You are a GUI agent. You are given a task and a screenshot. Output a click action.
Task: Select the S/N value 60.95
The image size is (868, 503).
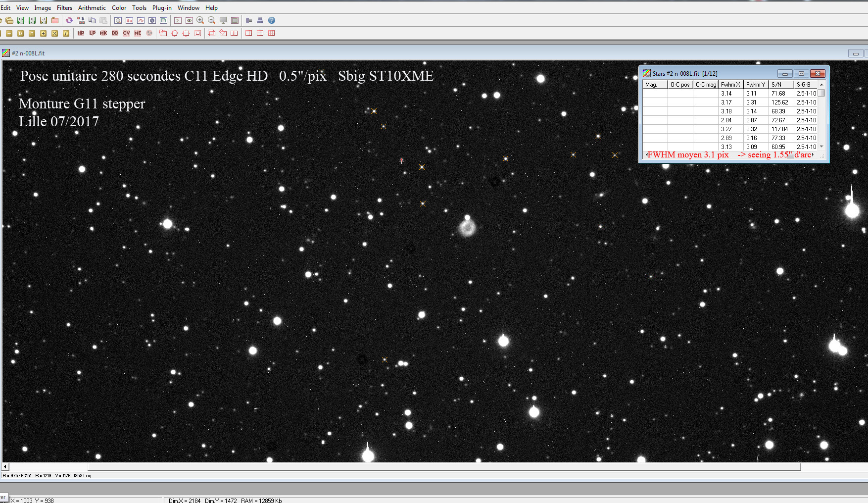pos(778,147)
